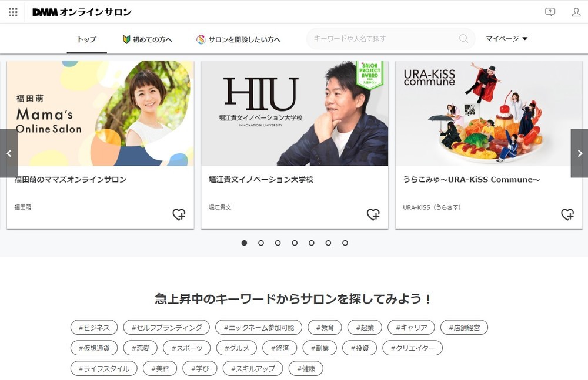The image size is (588, 380).
Task: Click the search magnifier icon
Action: (463, 38)
